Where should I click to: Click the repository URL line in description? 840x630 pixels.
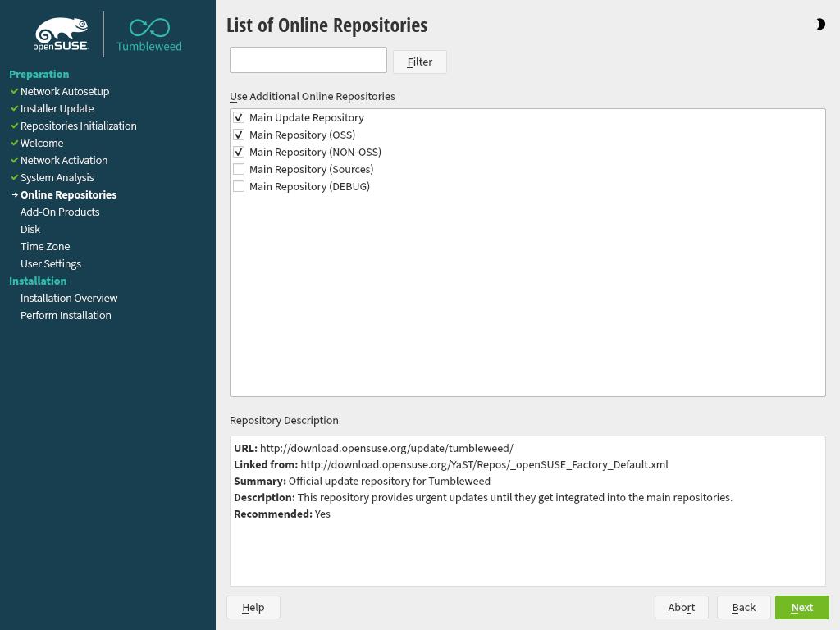[x=374, y=448]
